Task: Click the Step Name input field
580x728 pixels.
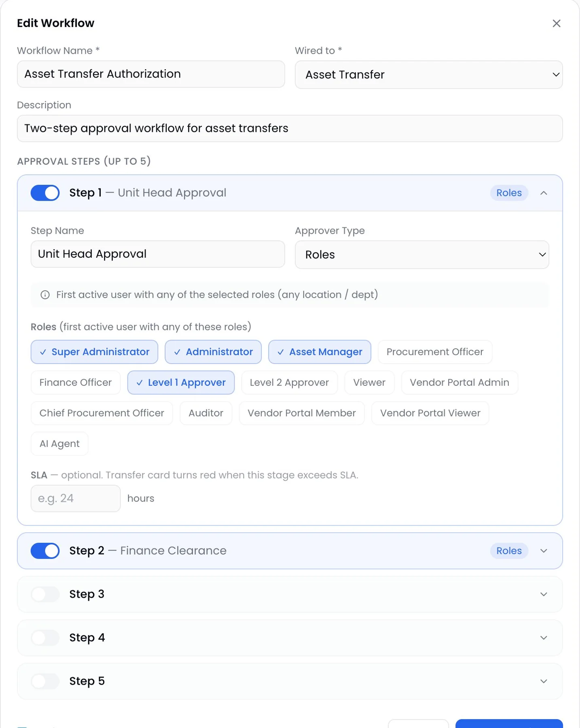Action: pos(158,254)
